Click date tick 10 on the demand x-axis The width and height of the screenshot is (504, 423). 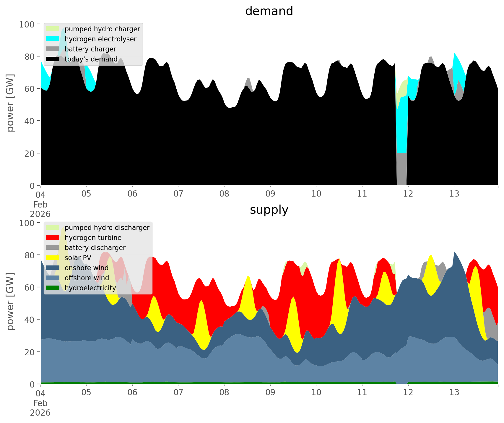click(x=316, y=194)
